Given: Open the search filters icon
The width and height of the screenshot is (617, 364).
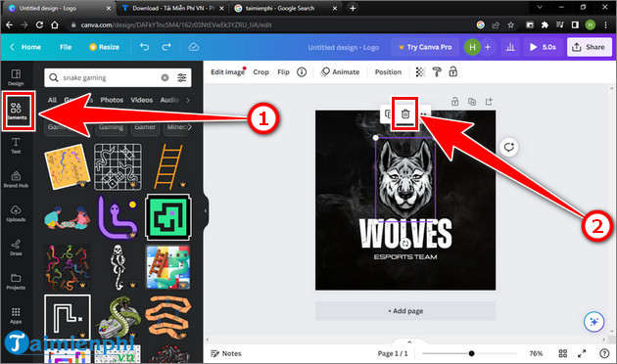Looking at the screenshot, I should click(182, 78).
